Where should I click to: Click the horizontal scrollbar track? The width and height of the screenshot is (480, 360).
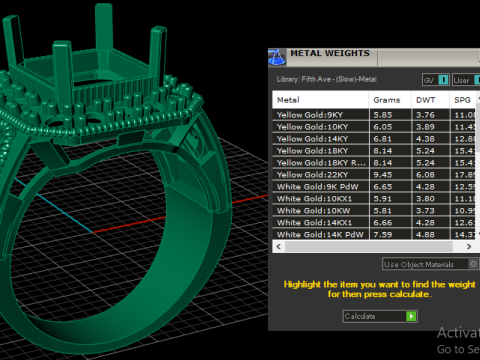pyautogui.click(x=369, y=246)
